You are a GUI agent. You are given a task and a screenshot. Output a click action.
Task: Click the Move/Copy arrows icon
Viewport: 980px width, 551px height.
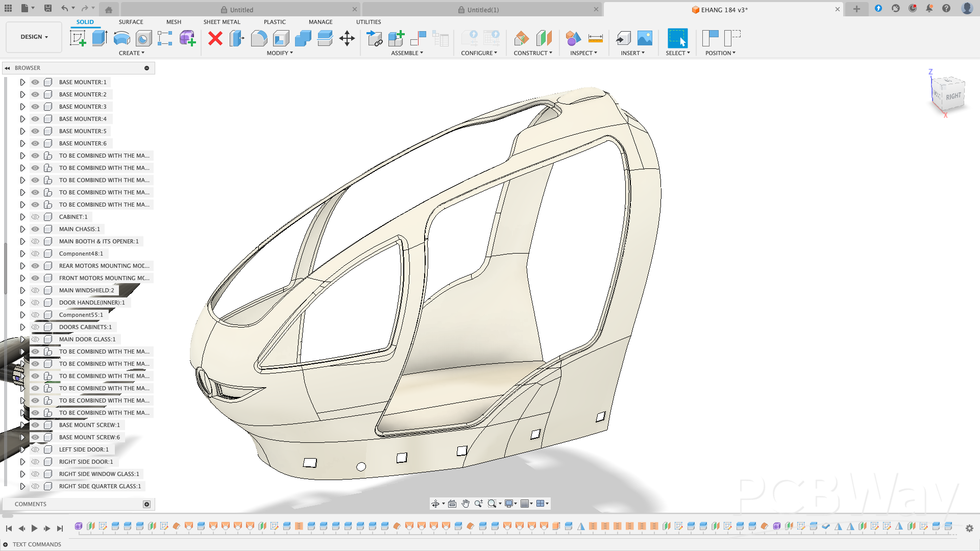pos(347,38)
